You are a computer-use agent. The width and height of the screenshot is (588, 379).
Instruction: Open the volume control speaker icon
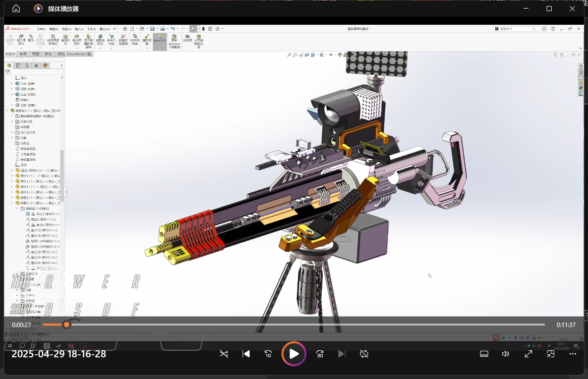(x=506, y=354)
